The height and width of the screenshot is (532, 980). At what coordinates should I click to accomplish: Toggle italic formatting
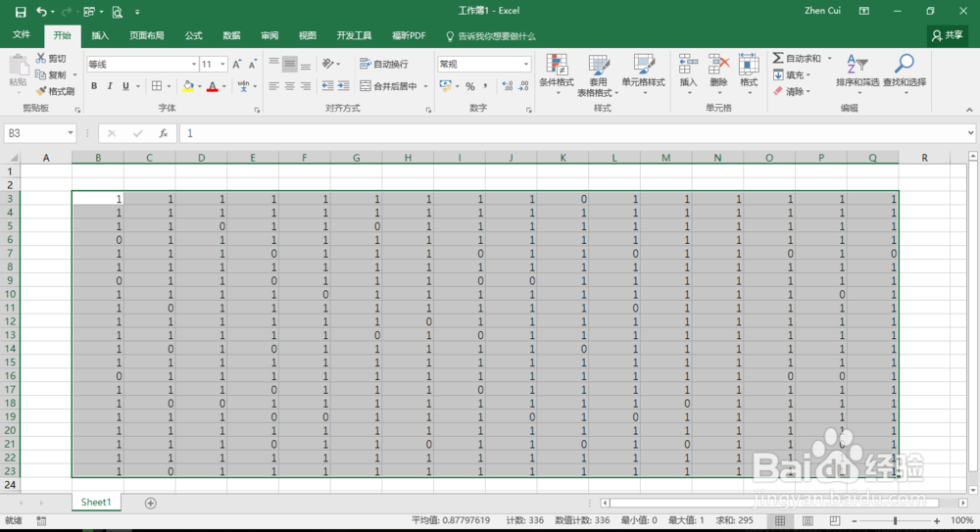[x=110, y=86]
